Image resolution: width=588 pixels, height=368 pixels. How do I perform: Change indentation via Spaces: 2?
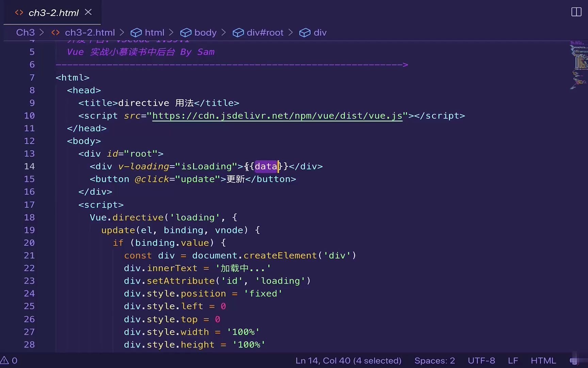435,361
